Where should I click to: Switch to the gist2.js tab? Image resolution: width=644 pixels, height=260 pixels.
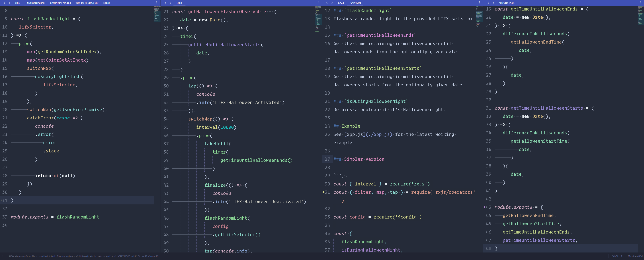(341, 3)
